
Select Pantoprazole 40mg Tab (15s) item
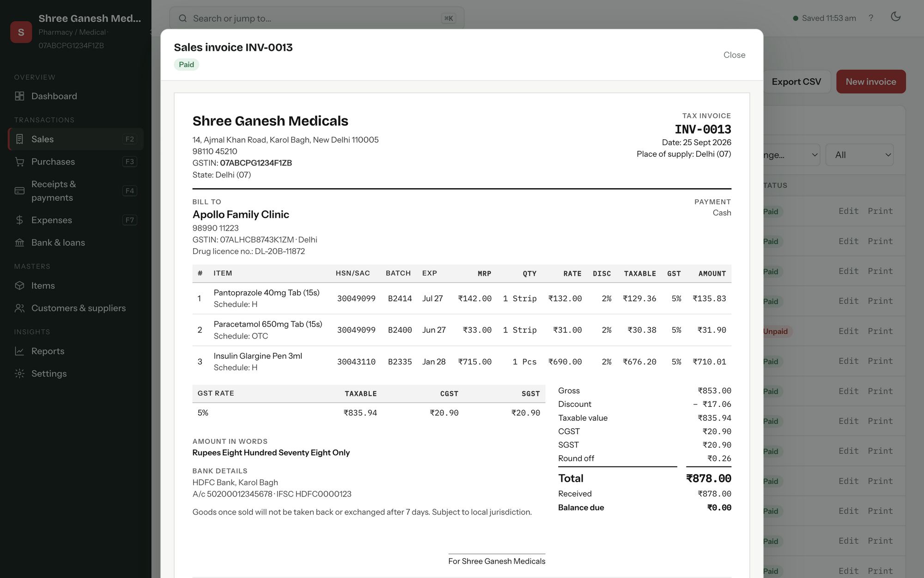(x=267, y=293)
